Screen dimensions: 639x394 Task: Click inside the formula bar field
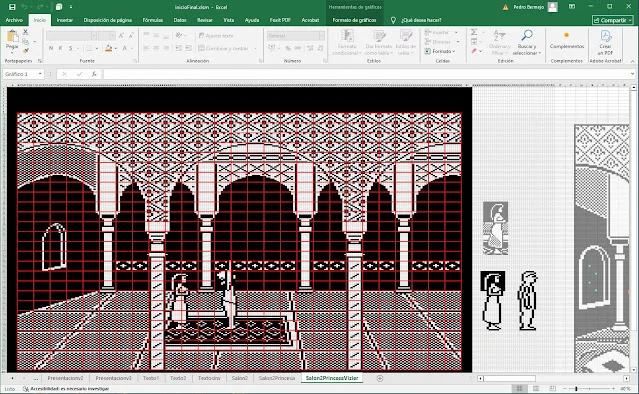click(x=365, y=74)
